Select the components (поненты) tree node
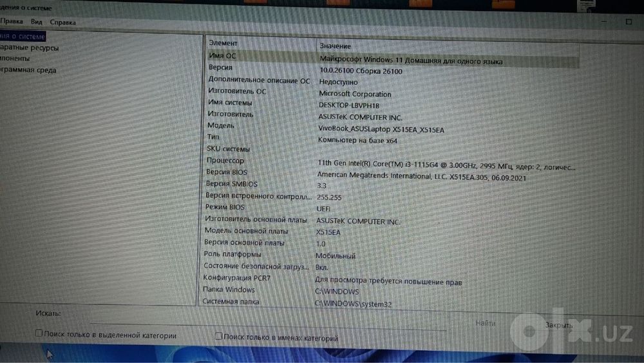Screen dimensions: 644x363 pyautogui.click(x=15, y=59)
